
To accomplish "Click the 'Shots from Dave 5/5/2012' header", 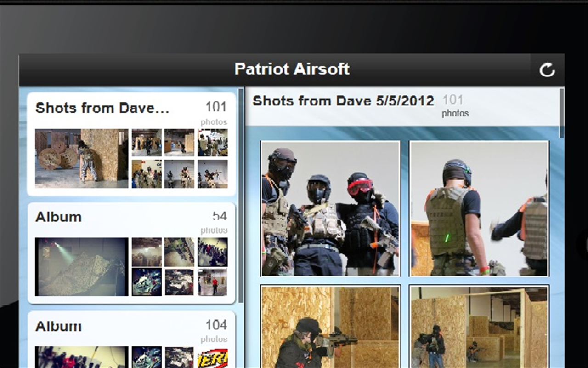I will (342, 101).
